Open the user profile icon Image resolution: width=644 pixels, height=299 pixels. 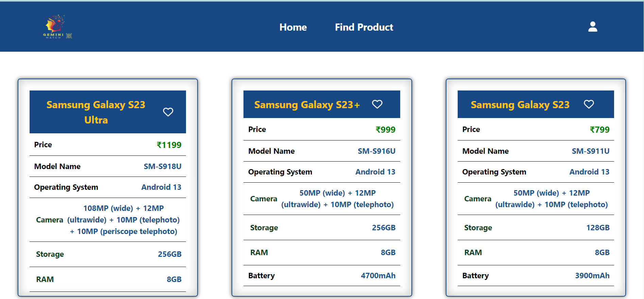coord(593,27)
